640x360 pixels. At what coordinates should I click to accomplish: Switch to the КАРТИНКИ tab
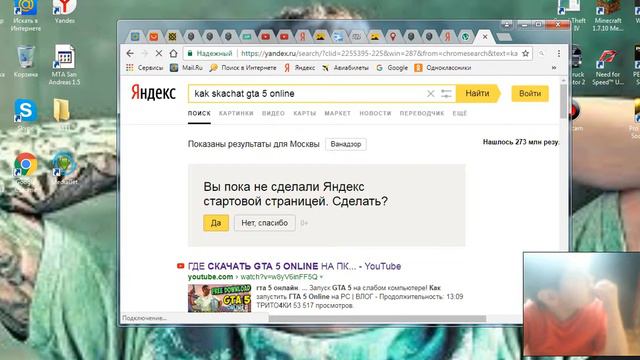click(236, 113)
